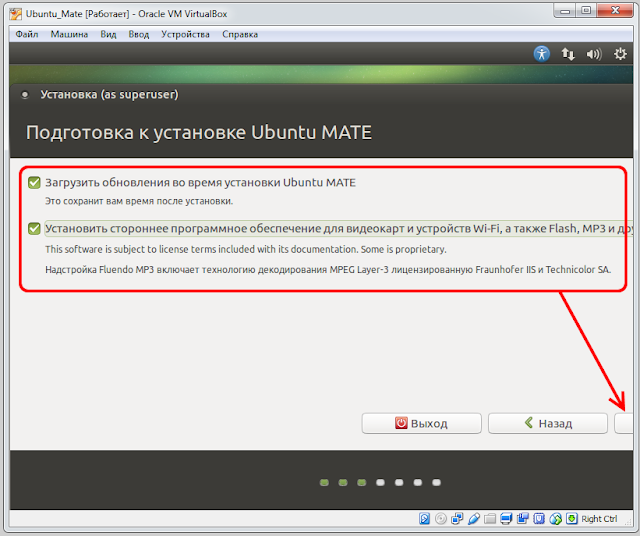Minimize the VirtualBox window
The image size is (640, 536).
pyautogui.click(x=565, y=11)
